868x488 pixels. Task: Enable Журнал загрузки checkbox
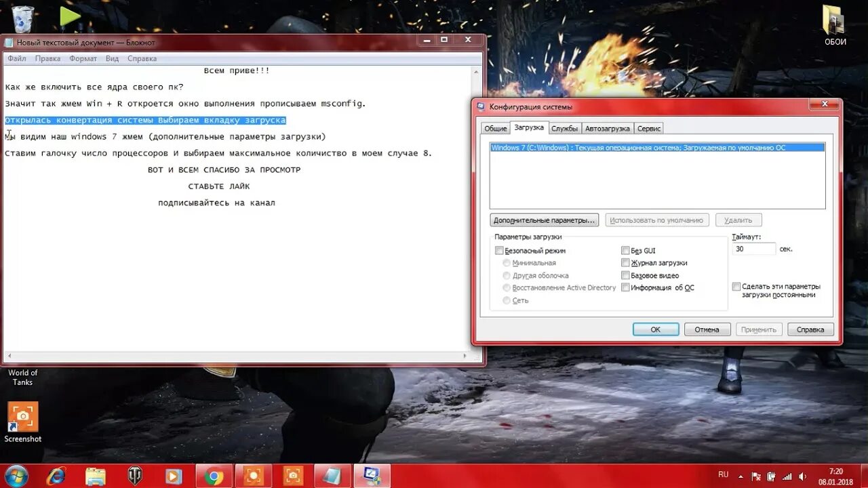coord(625,263)
